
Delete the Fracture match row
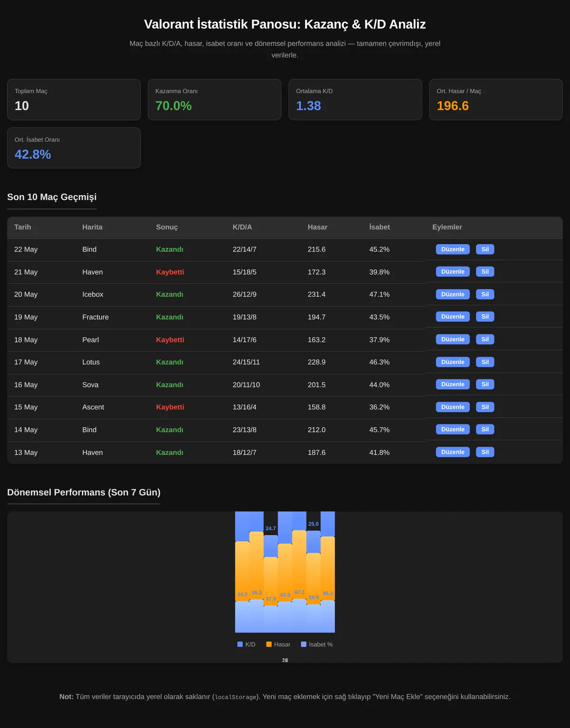[485, 316]
